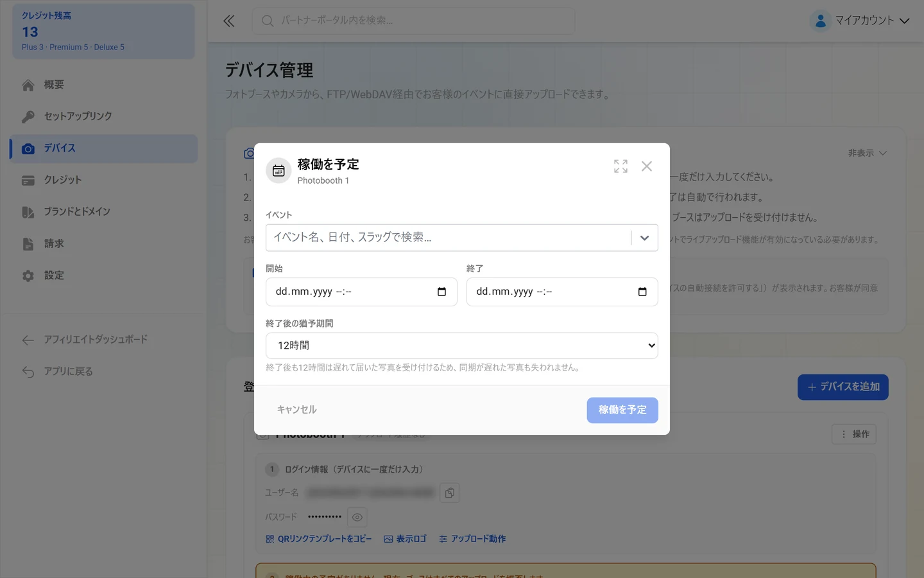924x578 pixels.
Task: Click QRリンクテンプレートをコピー link
Action: click(319, 539)
